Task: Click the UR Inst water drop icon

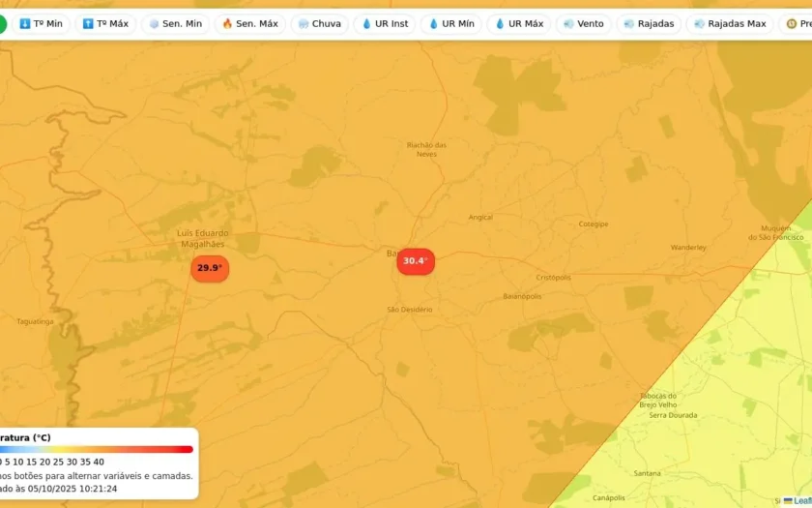Action: [x=366, y=24]
